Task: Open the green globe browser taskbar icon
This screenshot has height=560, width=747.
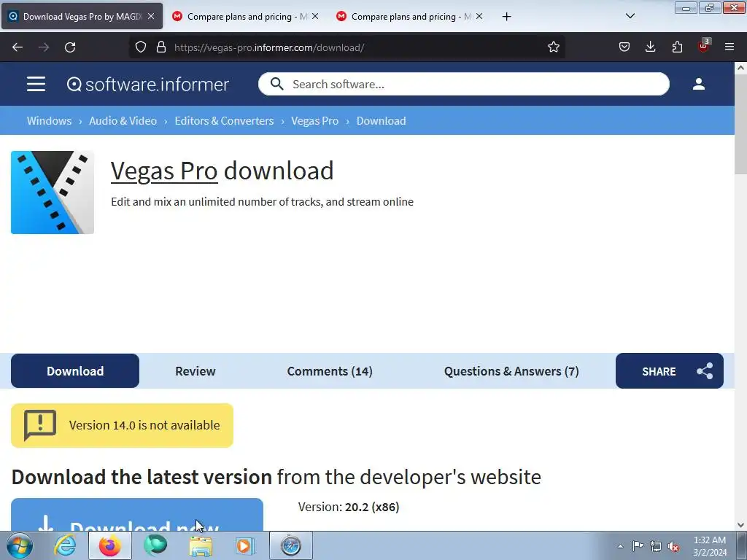Action: click(155, 545)
